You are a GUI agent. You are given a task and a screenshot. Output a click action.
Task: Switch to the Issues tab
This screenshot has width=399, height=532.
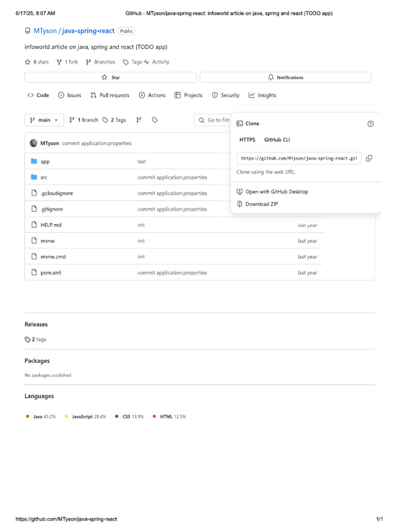(x=70, y=95)
